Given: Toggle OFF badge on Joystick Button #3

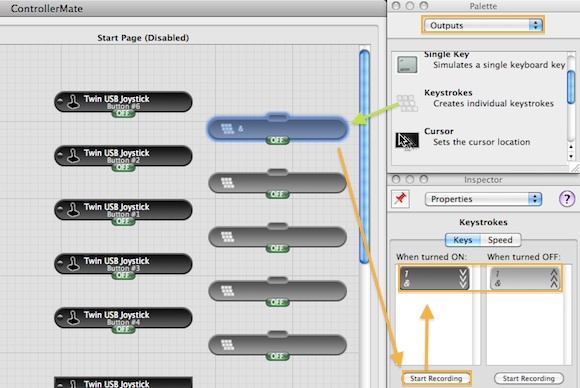Looking at the screenshot, I should tap(123, 276).
